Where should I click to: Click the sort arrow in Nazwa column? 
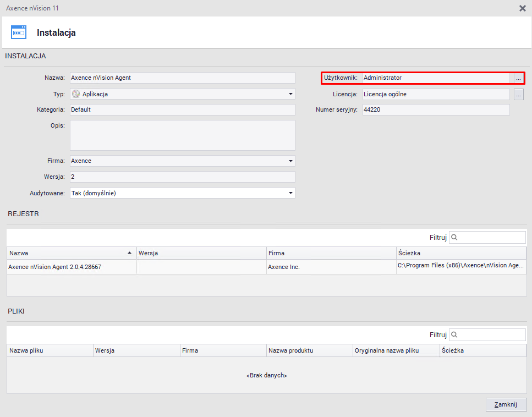pos(129,253)
